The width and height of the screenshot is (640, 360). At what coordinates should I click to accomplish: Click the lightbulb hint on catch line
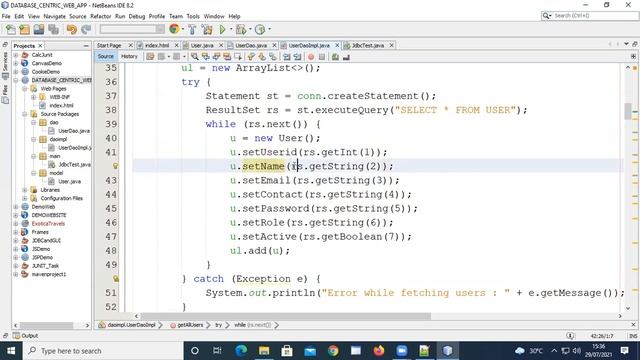(116, 279)
